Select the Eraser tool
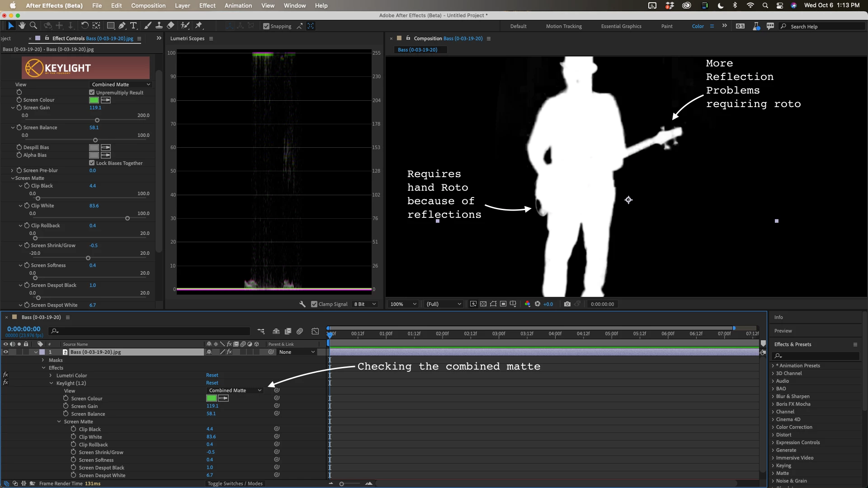 click(170, 26)
